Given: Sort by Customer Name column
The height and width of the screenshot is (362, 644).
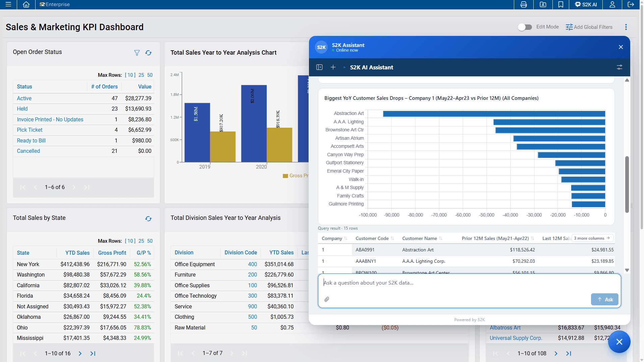Looking at the screenshot, I should point(422,238).
